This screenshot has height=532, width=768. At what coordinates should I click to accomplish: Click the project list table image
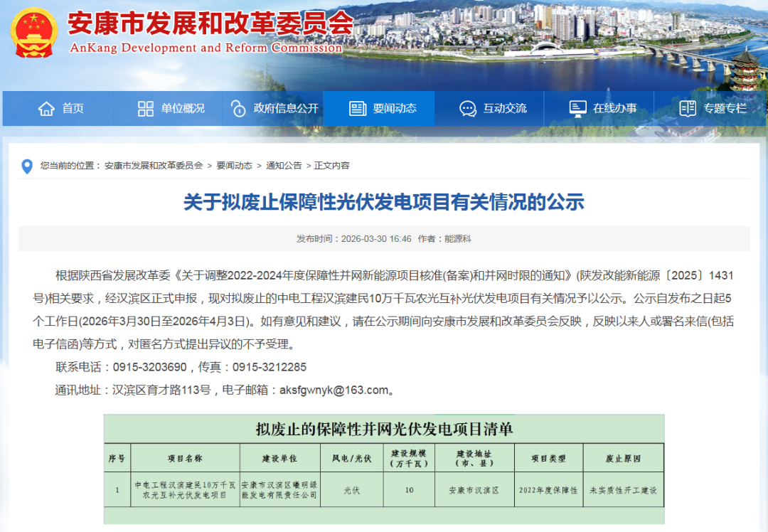click(x=384, y=469)
